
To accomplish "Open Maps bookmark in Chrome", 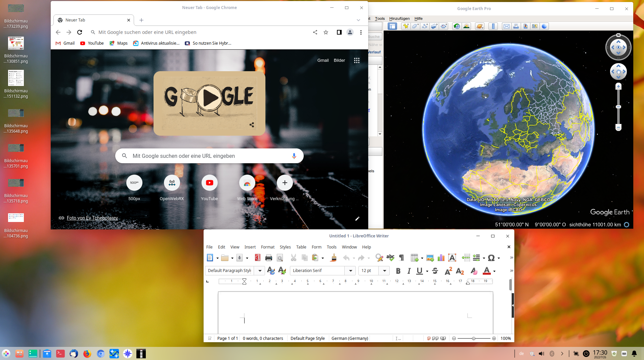I will (x=119, y=43).
